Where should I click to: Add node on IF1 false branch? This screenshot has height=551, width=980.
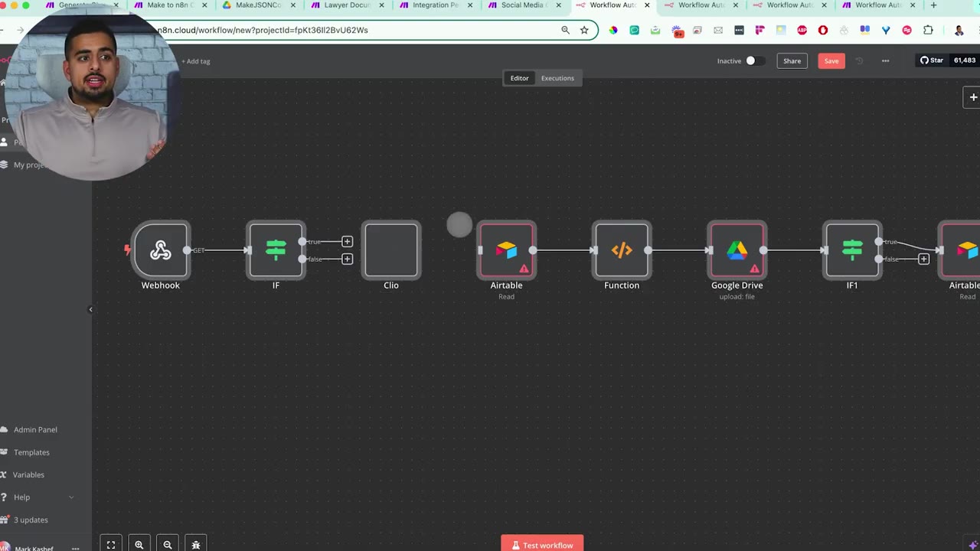pyautogui.click(x=923, y=259)
